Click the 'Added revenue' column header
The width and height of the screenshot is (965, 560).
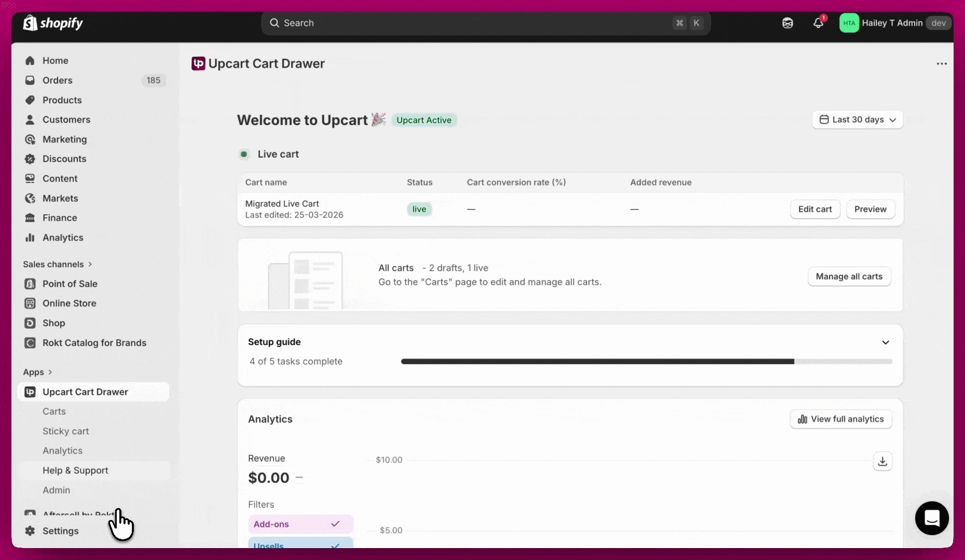click(660, 182)
